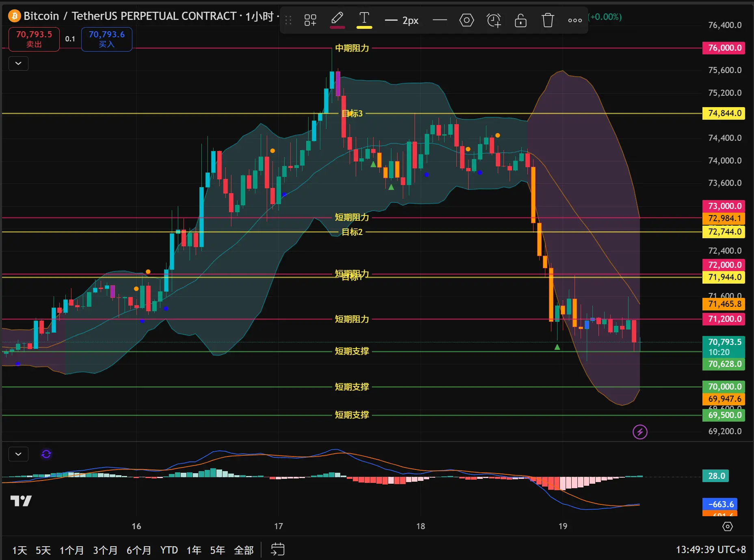Image resolution: width=754 pixels, height=560 pixels.
Task: Click the 70,793.5 current price tag
Action: coord(724,347)
